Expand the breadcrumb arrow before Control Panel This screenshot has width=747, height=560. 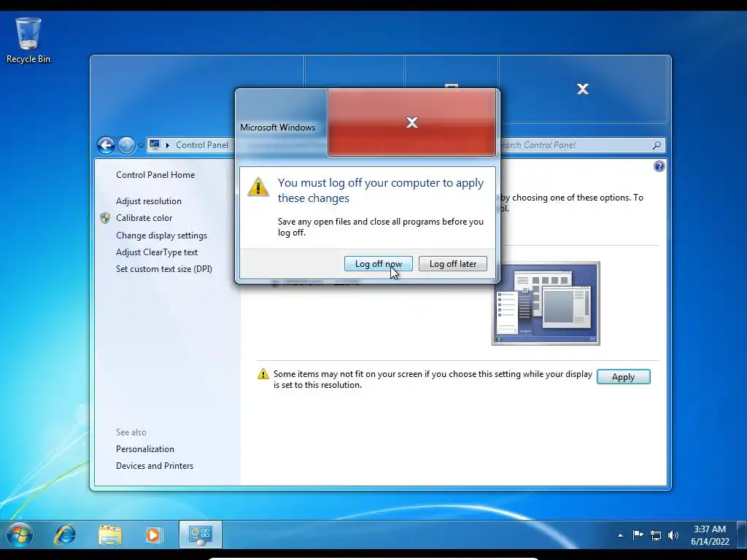(x=167, y=145)
